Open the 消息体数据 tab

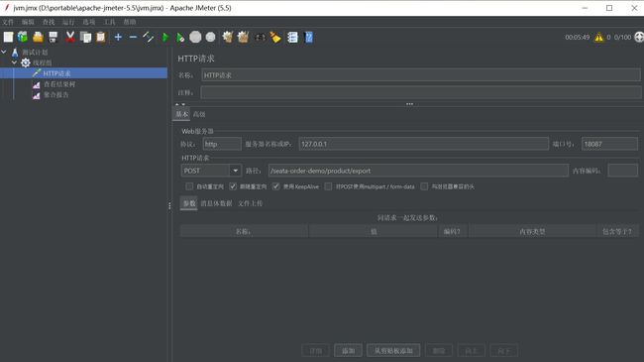(216, 203)
